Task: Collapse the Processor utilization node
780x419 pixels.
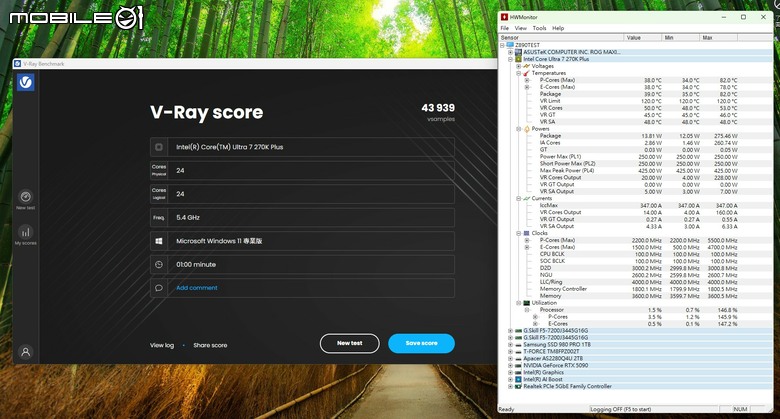Action: (527, 310)
